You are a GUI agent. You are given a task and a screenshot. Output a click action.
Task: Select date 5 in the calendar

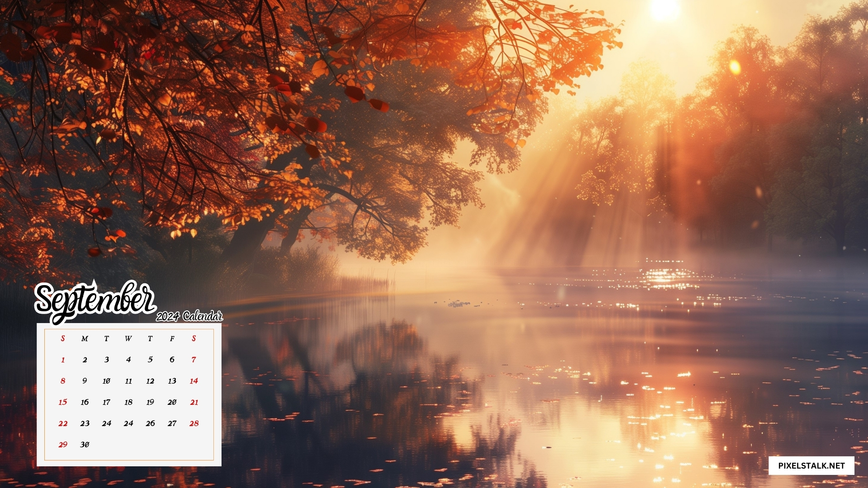150,360
